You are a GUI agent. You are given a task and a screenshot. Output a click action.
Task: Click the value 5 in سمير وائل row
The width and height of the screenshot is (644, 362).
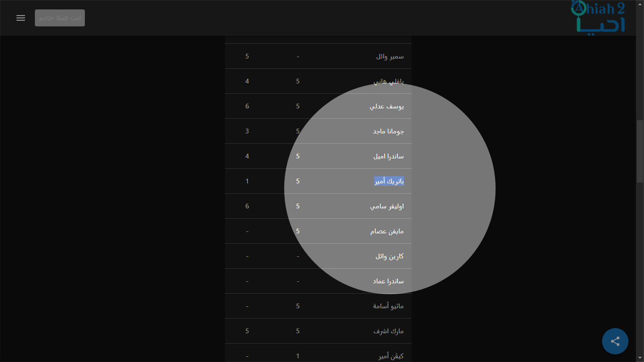click(247, 57)
